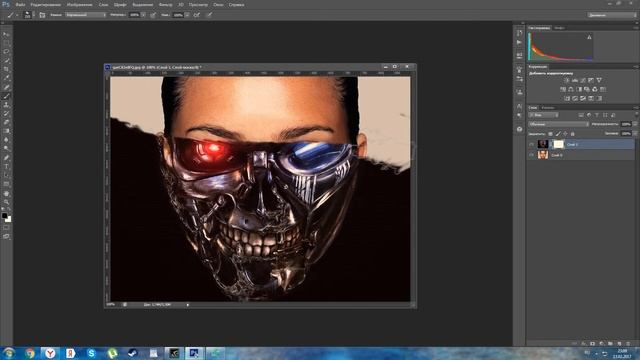Open Google Chrome from the taskbar
The image size is (640, 360).
coord(29,353)
